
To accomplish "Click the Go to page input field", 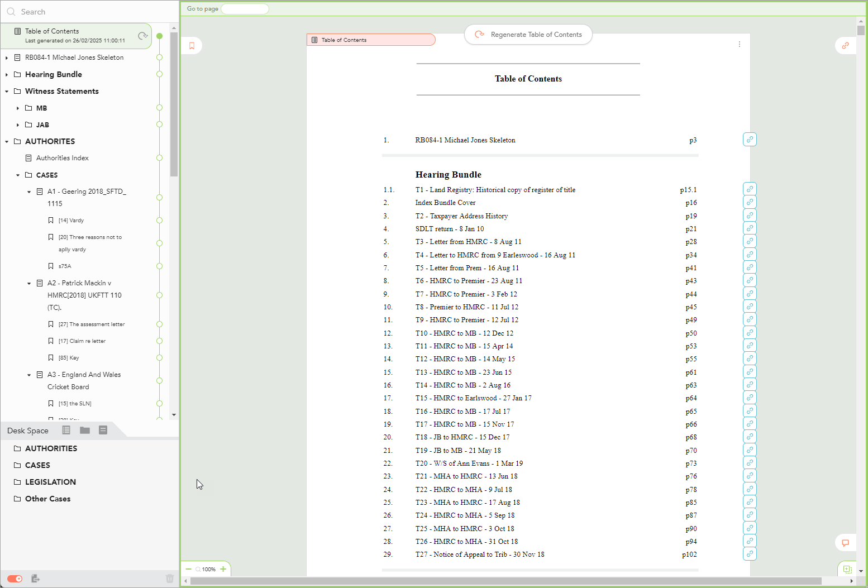I will click(x=245, y=8).
